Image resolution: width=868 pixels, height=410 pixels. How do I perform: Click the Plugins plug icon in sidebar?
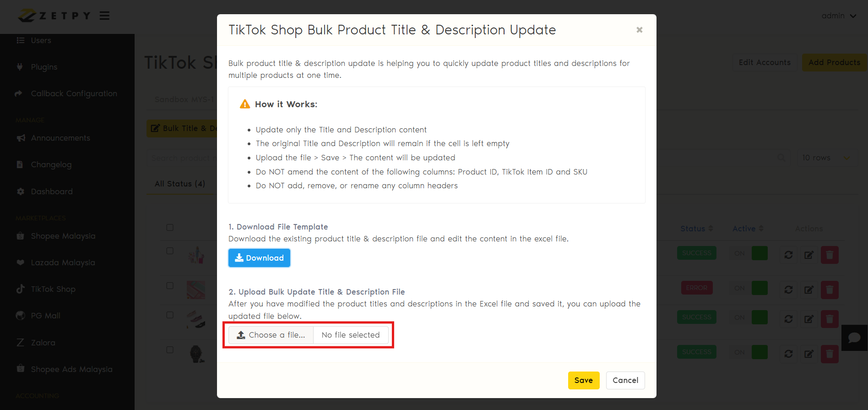[x=20, y=67]
